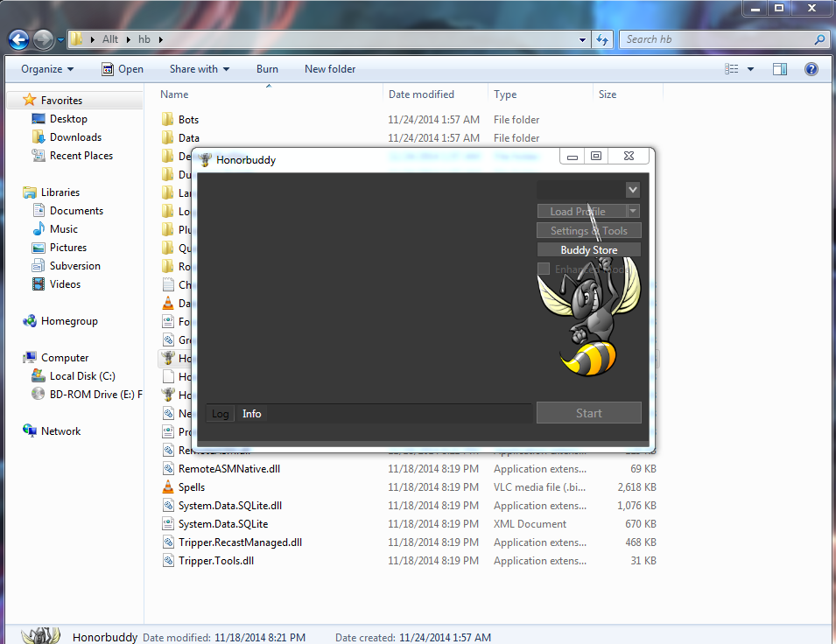Open the Share with menu
This screenshot has height=644, width=836.
click(200, 69)
